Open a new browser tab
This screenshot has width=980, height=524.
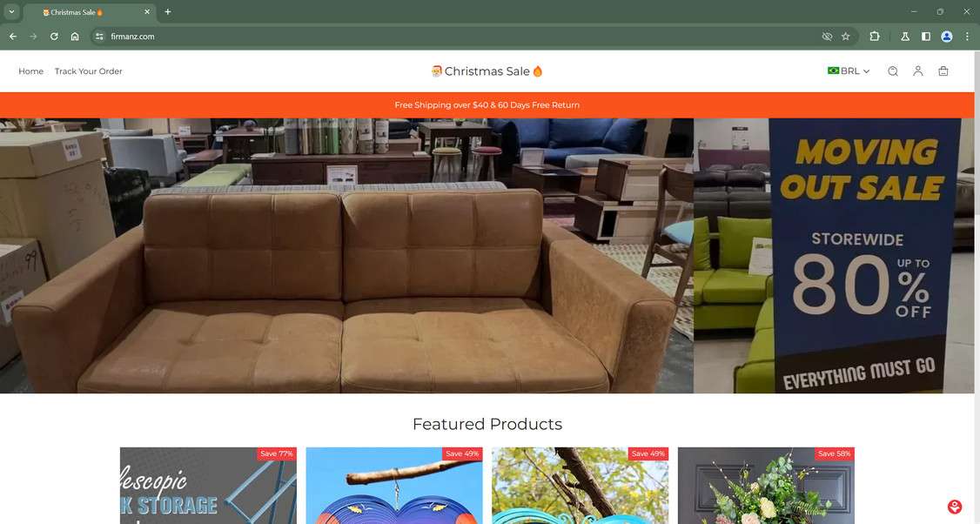pyautogui.click(x=167, y=12)
